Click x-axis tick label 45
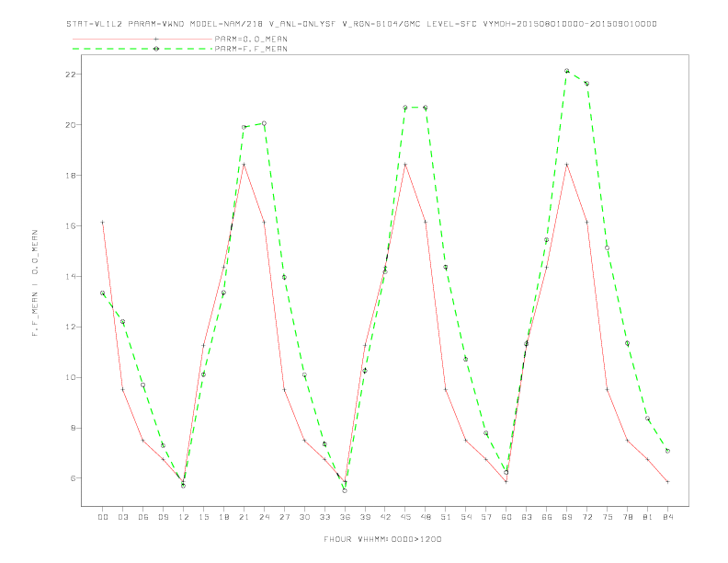 pyautogui.click(x=405, y=517)
